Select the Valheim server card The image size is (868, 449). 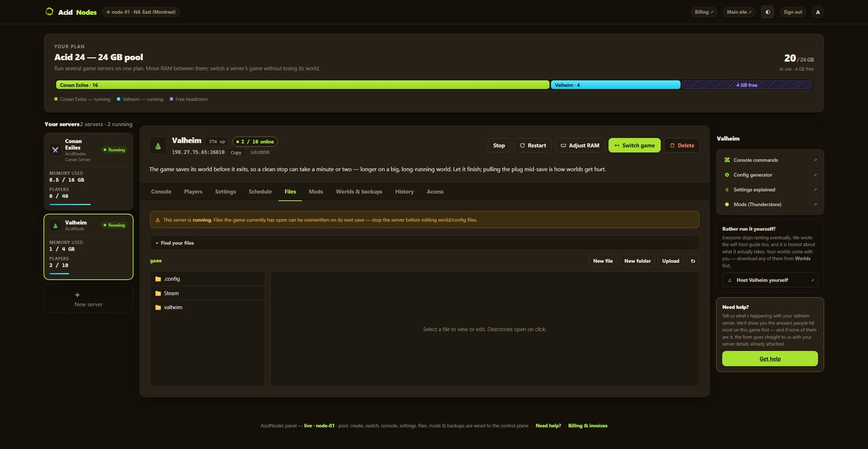pos(88,246)
